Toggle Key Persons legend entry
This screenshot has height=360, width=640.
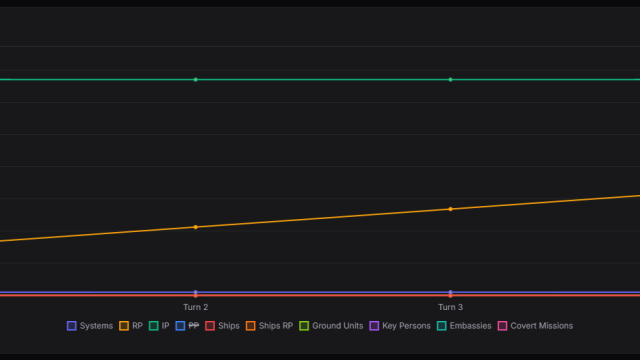pyautogui.click(x=400, y=326)
